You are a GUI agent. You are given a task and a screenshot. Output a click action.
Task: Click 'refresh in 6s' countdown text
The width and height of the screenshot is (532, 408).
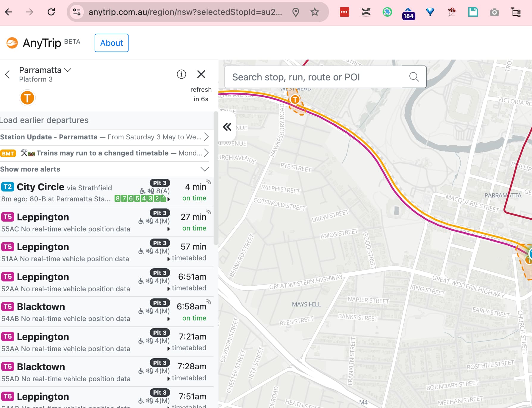pyautogui.click(x=201, y=94)
